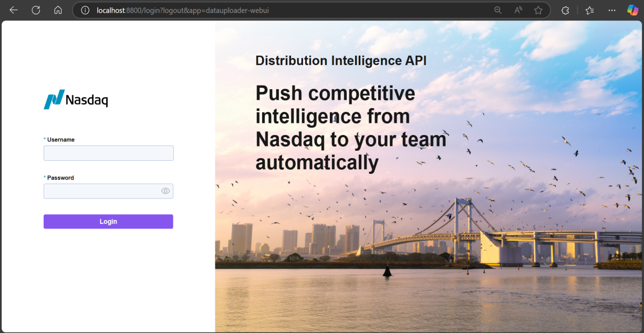Click the purple Login button
644x333 pixels.
[108, 222]
